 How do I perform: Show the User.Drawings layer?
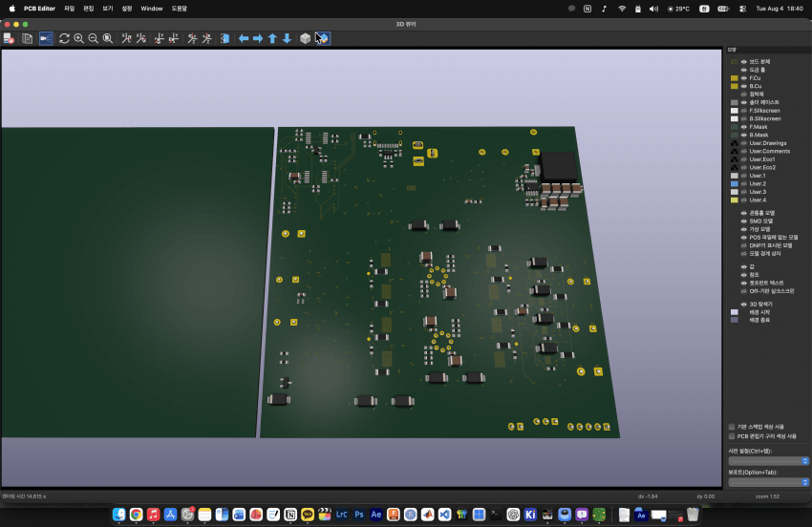pyautogui.click(x=743, y=143)
